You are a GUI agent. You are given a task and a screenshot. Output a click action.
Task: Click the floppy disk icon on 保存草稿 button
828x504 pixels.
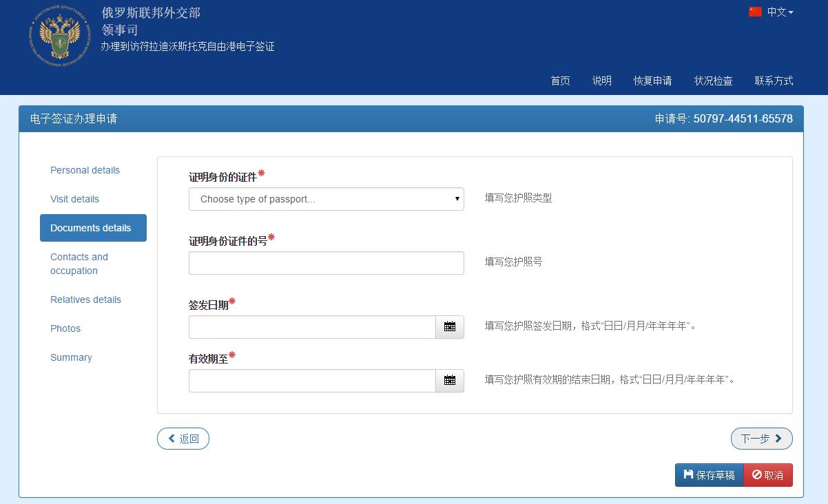click(687, 474)
